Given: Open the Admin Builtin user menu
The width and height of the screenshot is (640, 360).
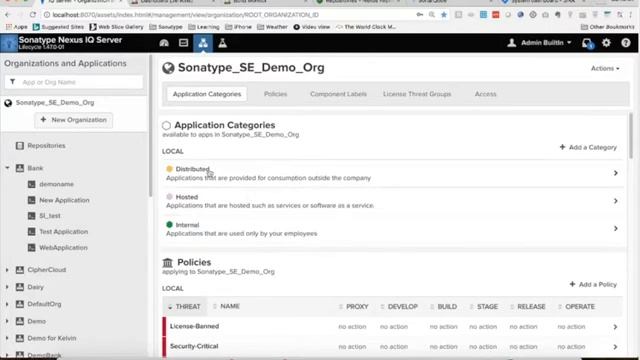Looking at the screenshot, I should [x=539, y=42].
